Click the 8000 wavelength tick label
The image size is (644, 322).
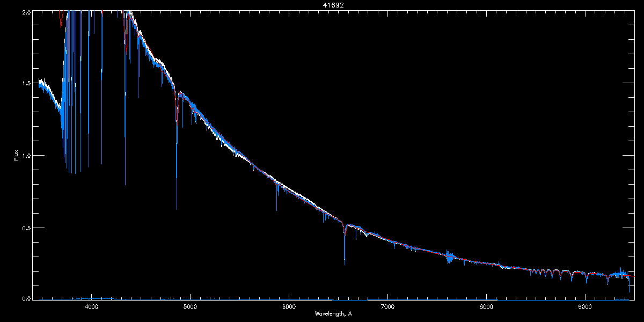point(486,307)
